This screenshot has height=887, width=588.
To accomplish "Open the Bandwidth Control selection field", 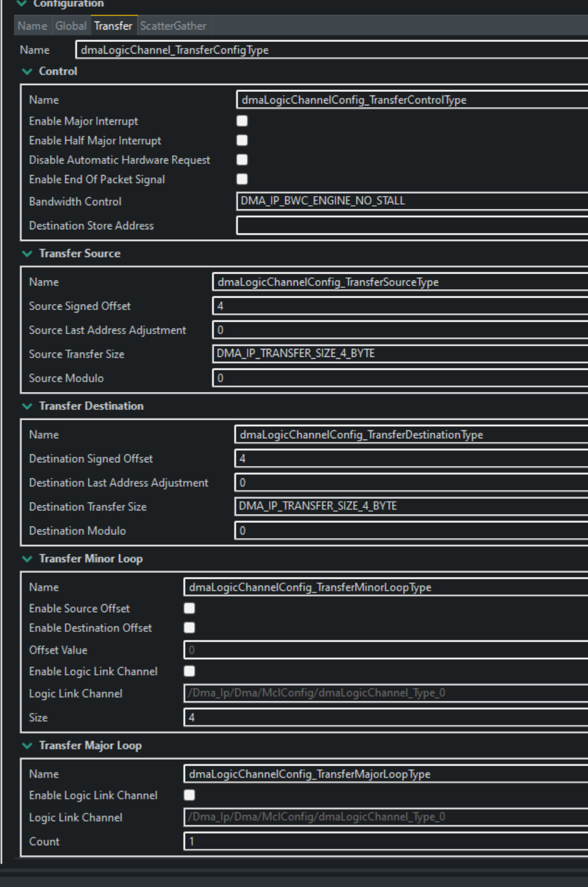I will coord(370,201).
